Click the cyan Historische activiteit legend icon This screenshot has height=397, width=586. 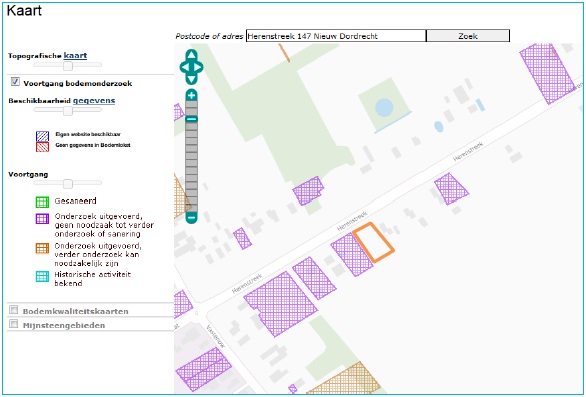coord(42,277)
